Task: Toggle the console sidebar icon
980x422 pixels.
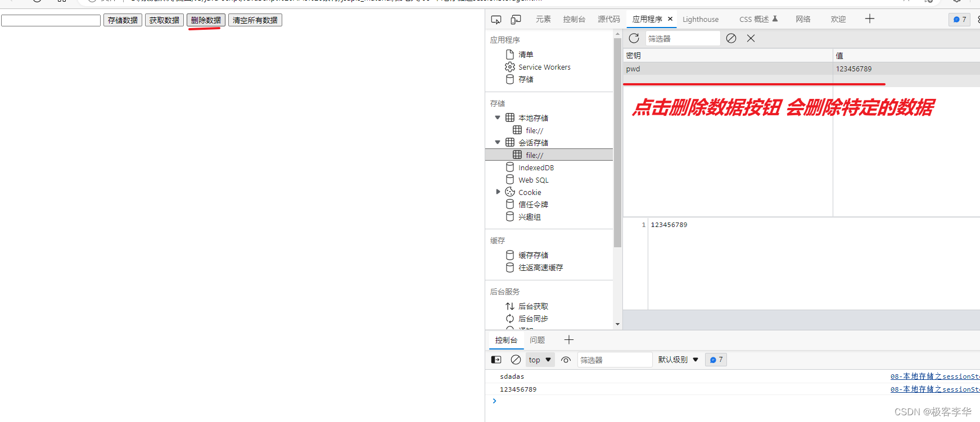Action: pos(496,360)
